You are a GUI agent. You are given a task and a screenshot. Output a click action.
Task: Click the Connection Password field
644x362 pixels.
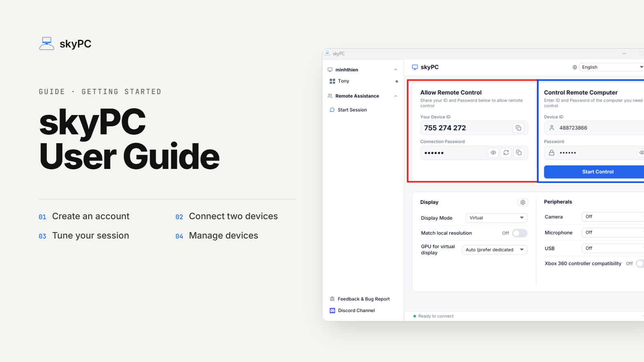[x=474, y=153]
